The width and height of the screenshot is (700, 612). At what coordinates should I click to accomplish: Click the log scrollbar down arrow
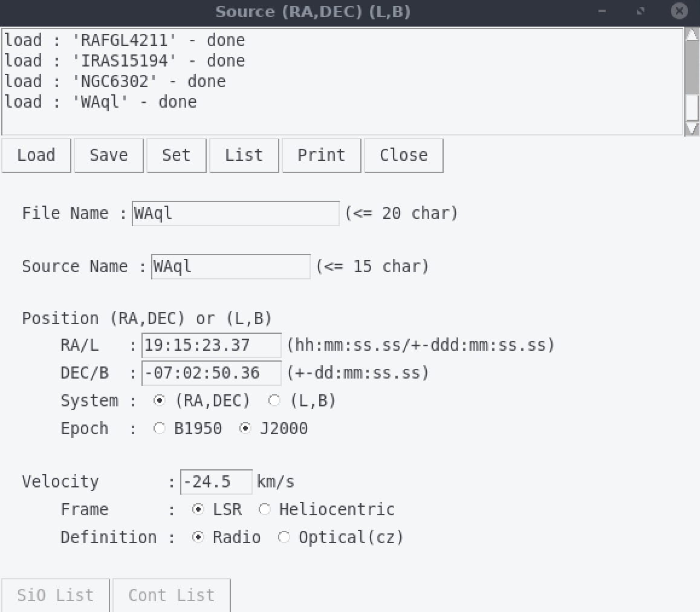(692, 128)
